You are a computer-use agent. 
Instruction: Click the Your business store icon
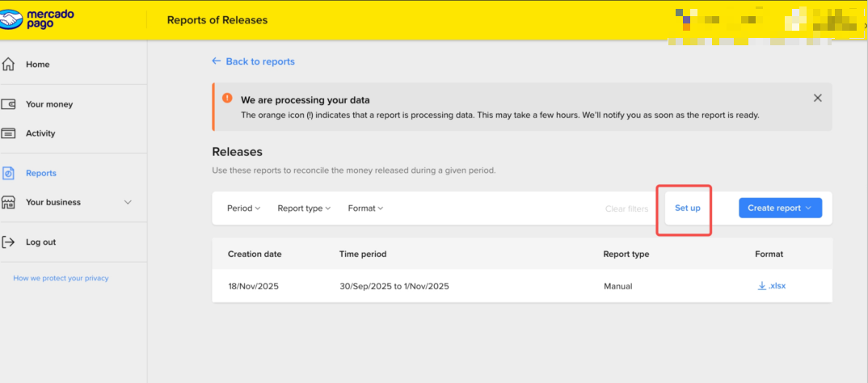click(9, 202)
